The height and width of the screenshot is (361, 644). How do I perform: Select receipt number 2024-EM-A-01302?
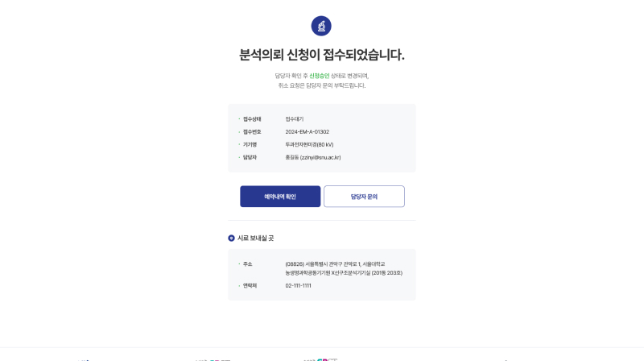coord(308,132)
